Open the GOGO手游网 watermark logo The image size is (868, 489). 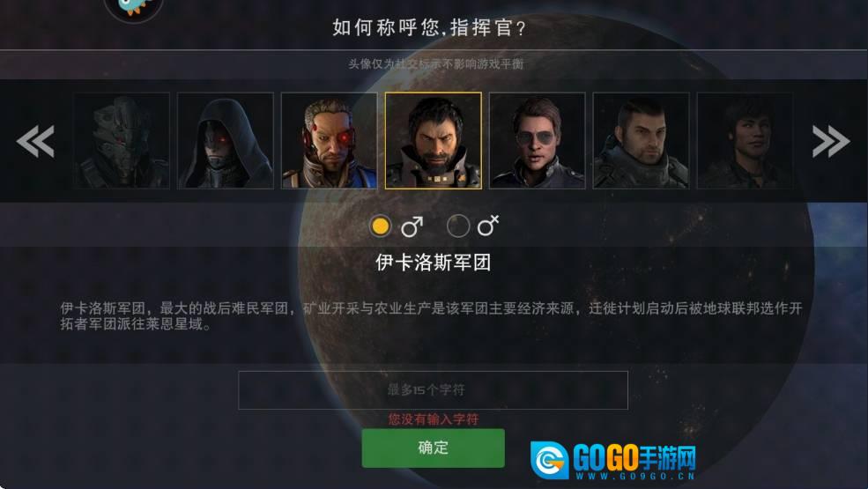pos(612,460)
